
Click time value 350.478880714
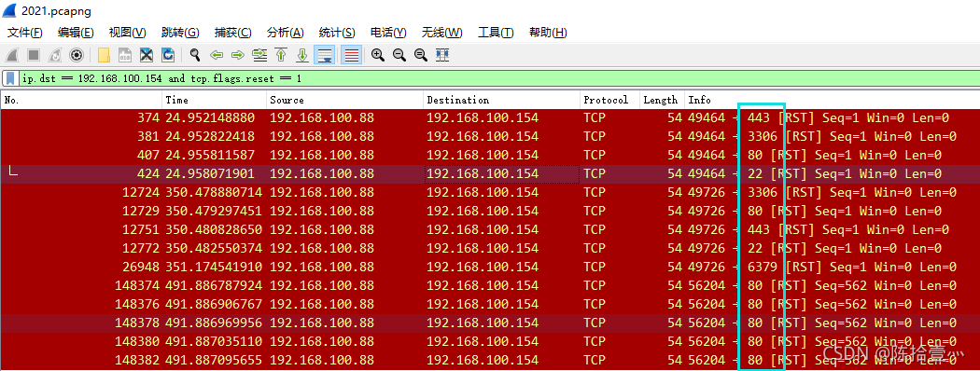(x=214, y=192)
